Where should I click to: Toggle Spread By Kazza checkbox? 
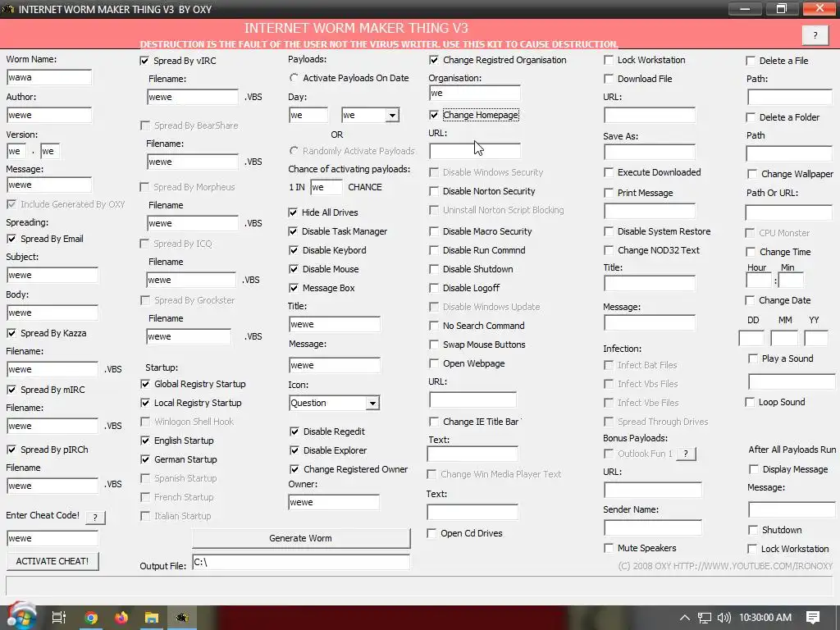tap(11, 333)
